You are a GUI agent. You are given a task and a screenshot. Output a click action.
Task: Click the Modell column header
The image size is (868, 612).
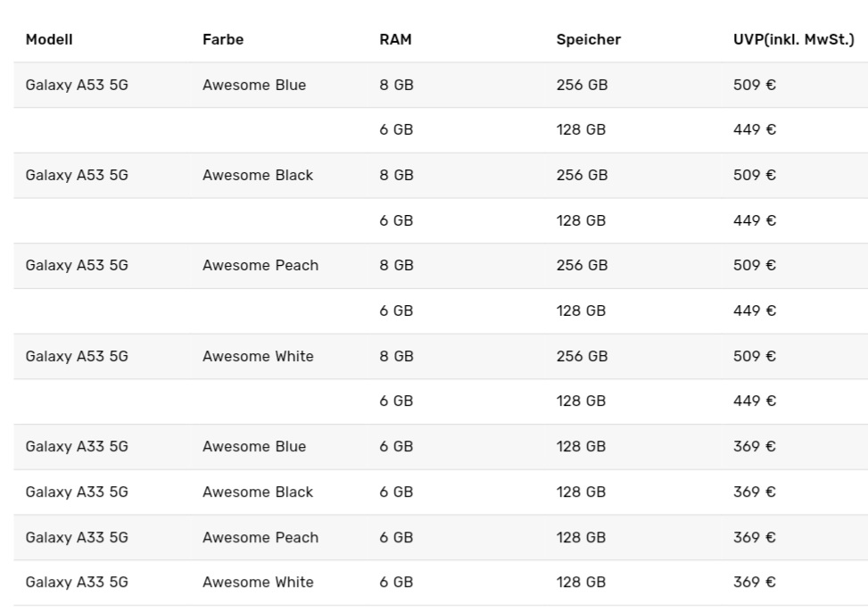tap(49, 40)
